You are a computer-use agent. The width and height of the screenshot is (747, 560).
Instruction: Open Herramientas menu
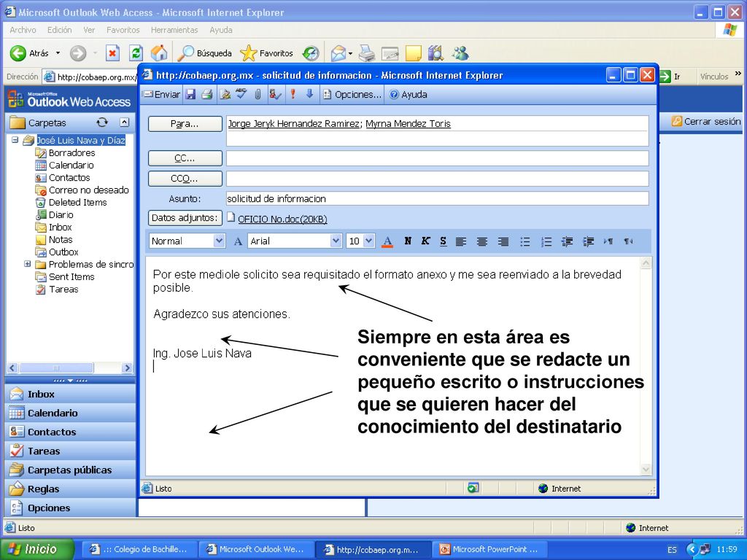pyautogui.click(x=174, y=30)
